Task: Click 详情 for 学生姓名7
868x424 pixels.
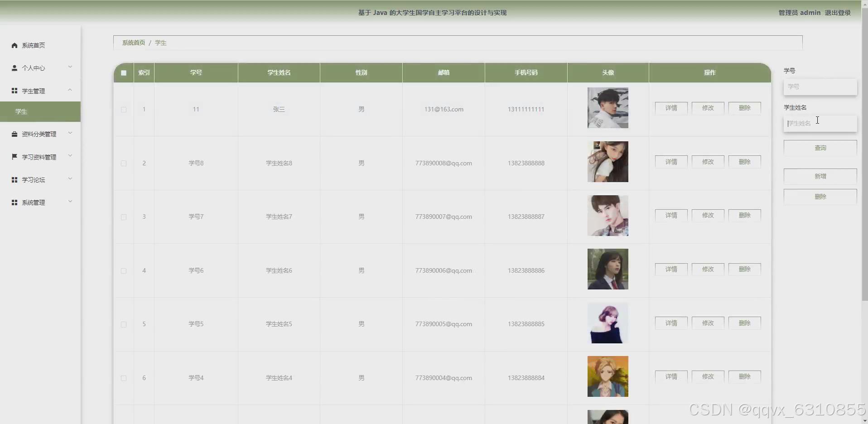Action: [671, 215]
